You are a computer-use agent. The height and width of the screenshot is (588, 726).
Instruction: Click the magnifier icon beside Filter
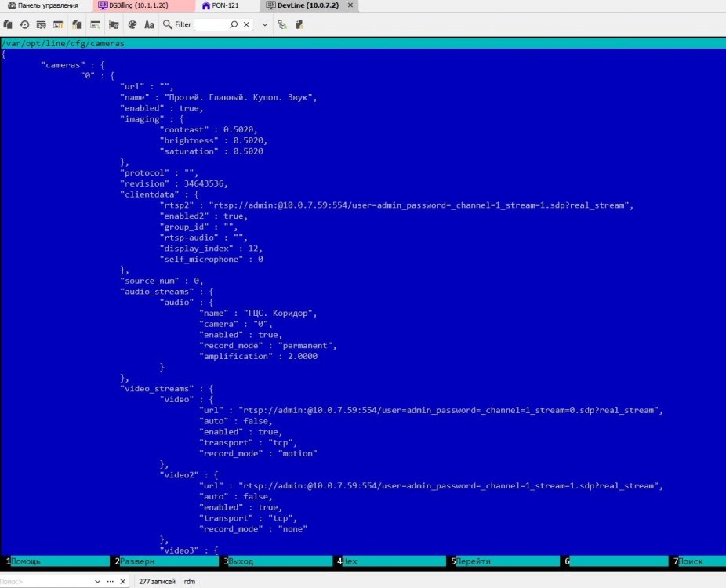pyautogui.click(x=167, y=24)
